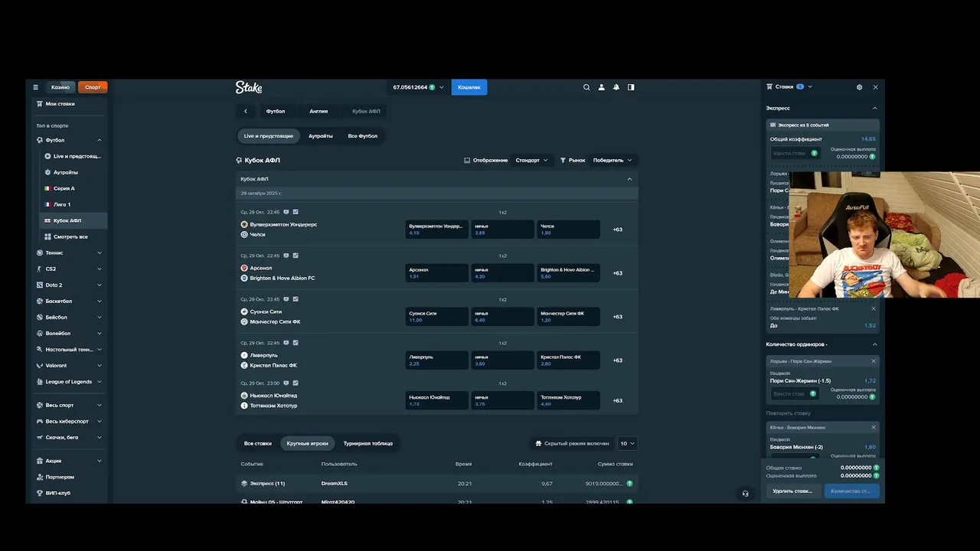Screen dimensions: 980x551
Task: Switch to Спорт mode
Action: (93, 87)
